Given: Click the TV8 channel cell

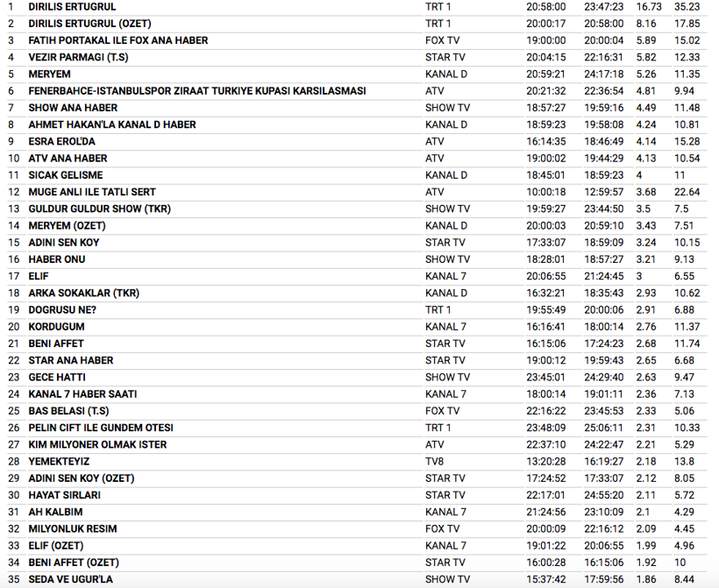Looking at the screenshot, I should [435, 461].
